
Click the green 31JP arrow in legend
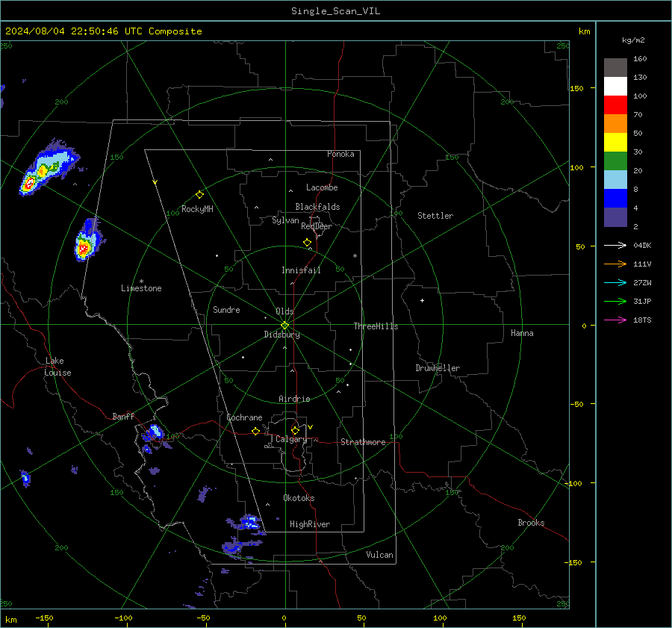click(x=615, y=302)
